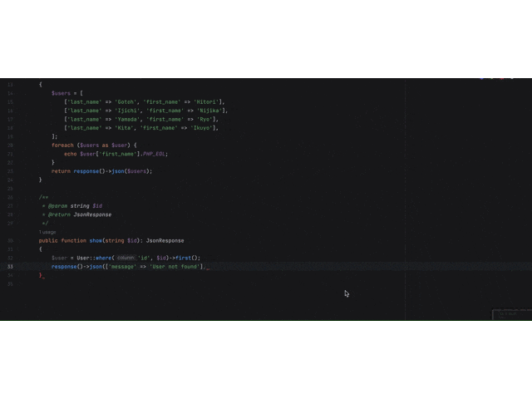Click the public keyword on line 30
This screenshot has height=399, width=532.
[x=48, y=240]
